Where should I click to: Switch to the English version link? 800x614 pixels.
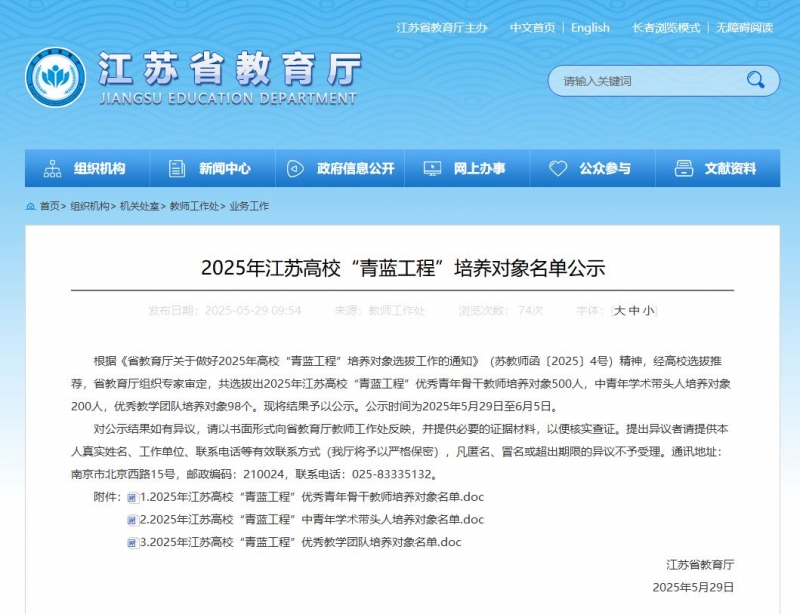pyautogui.click(x=590, y=28)
